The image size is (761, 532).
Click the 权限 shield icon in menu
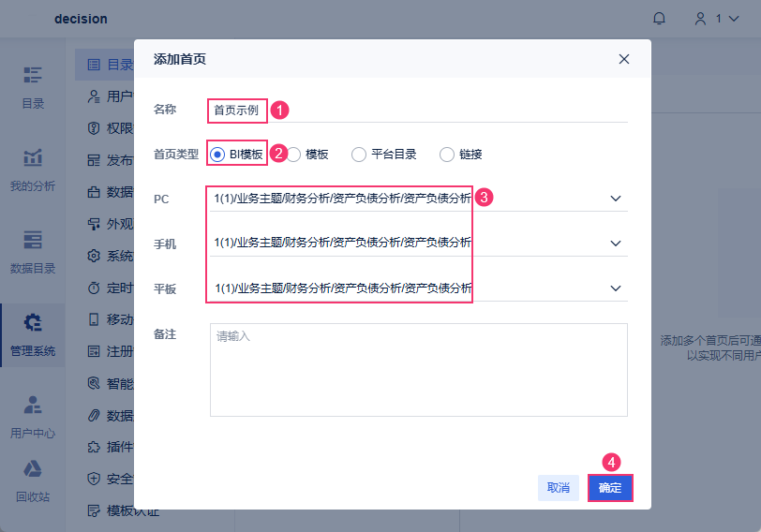click(94, 128)
